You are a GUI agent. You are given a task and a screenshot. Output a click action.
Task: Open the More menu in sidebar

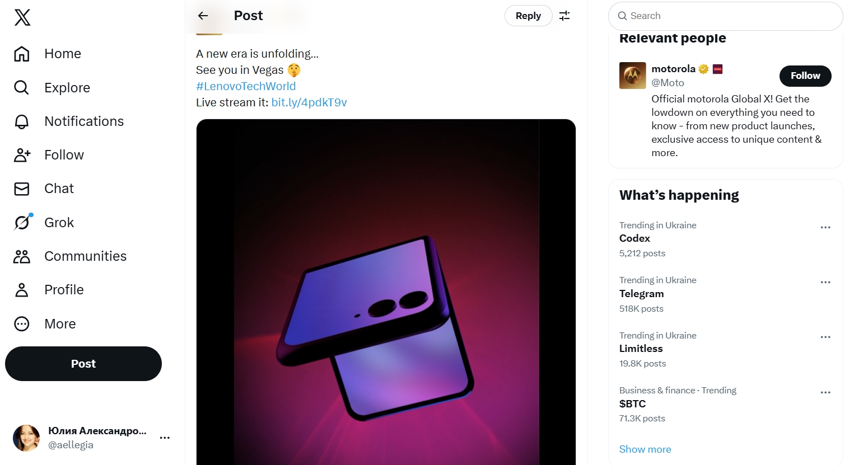45,324
